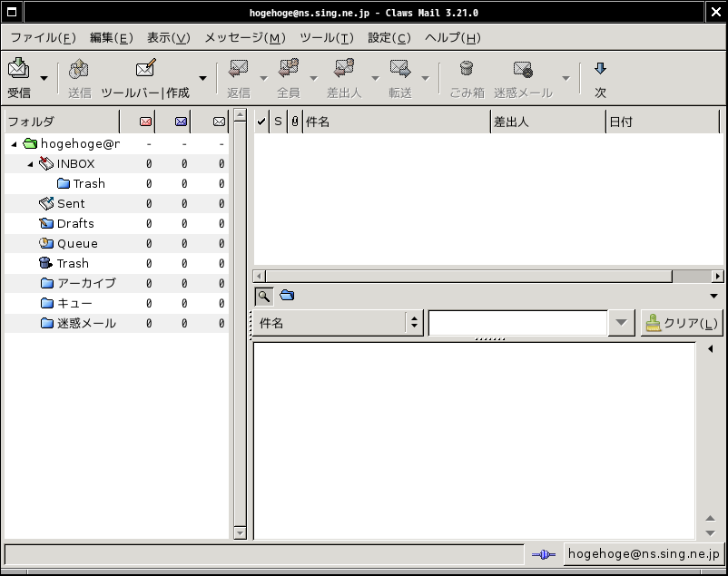The image size is (728, 576).
Task: Select the 迷惑メール folder
Action: [x=116, y=323]
